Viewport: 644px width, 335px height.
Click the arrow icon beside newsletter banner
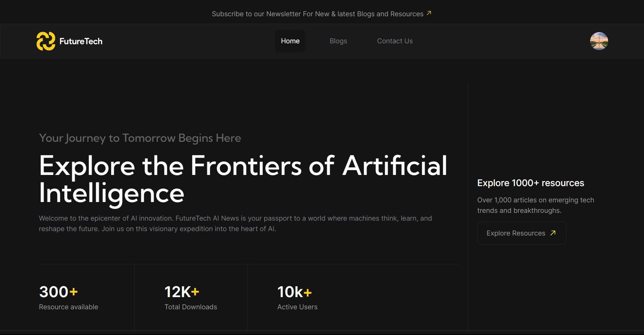tap(429, 13)
